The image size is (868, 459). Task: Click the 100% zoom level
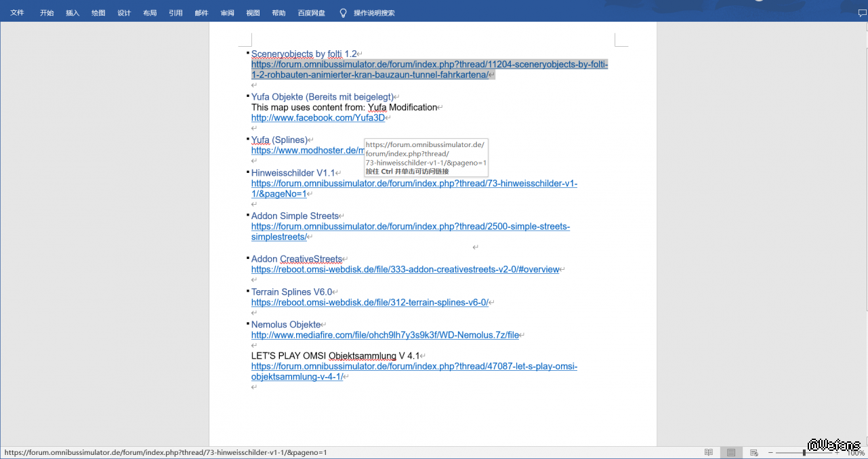coord(856,452)
